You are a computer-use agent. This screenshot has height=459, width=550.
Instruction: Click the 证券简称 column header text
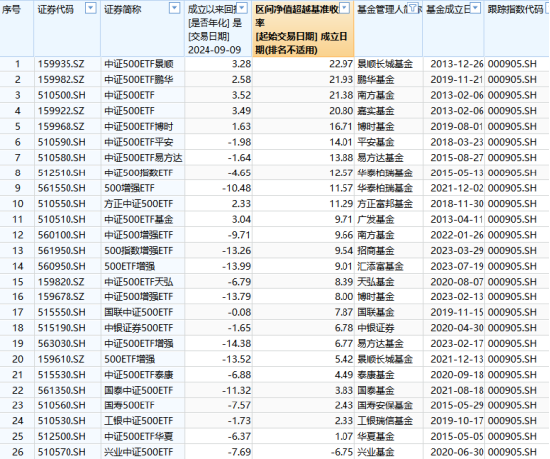[123, 9]
